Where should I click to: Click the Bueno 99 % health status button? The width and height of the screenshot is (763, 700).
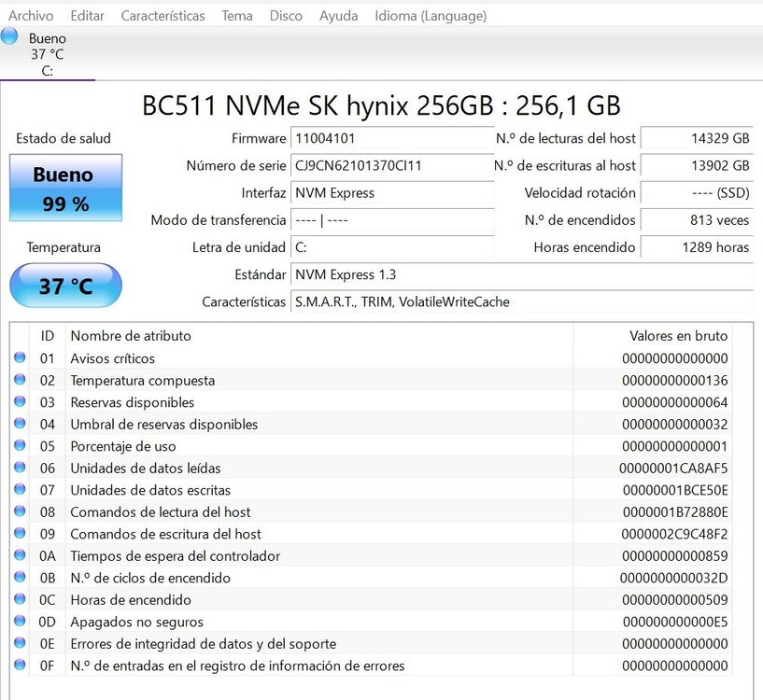(x=65, y=188)
